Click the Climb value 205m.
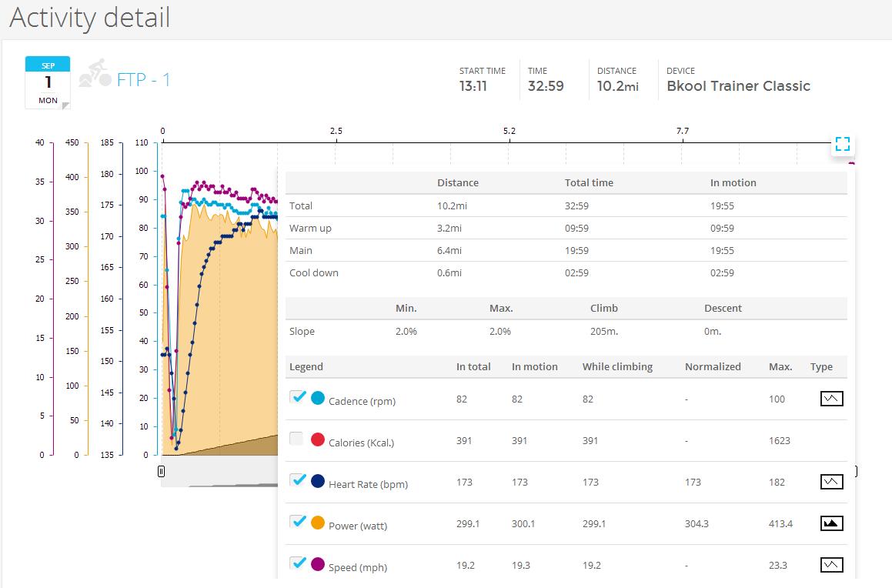892x588 pixels. click(604, 331)
